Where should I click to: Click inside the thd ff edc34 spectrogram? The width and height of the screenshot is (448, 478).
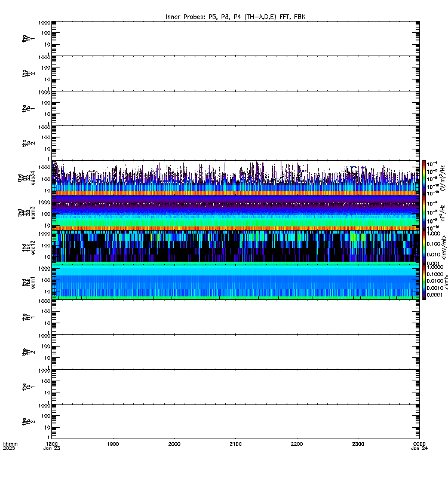point(235,177)
